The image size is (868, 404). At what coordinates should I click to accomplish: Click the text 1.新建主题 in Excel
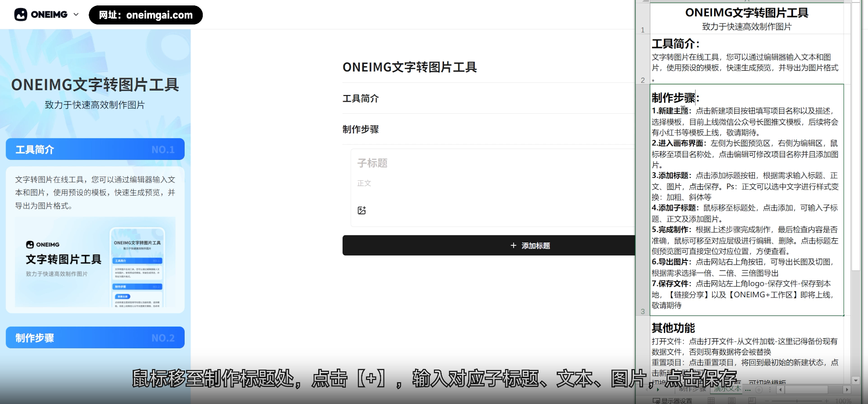click(672, 111)
